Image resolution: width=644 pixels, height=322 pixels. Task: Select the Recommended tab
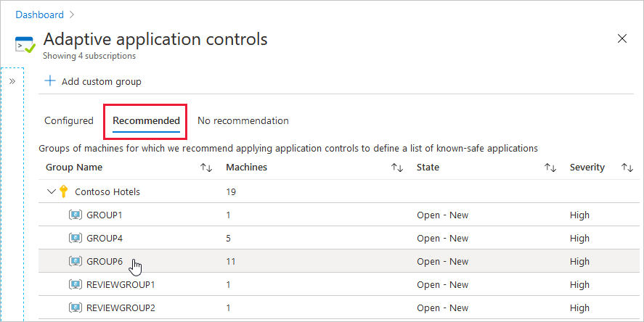click(x=146, y=121)
